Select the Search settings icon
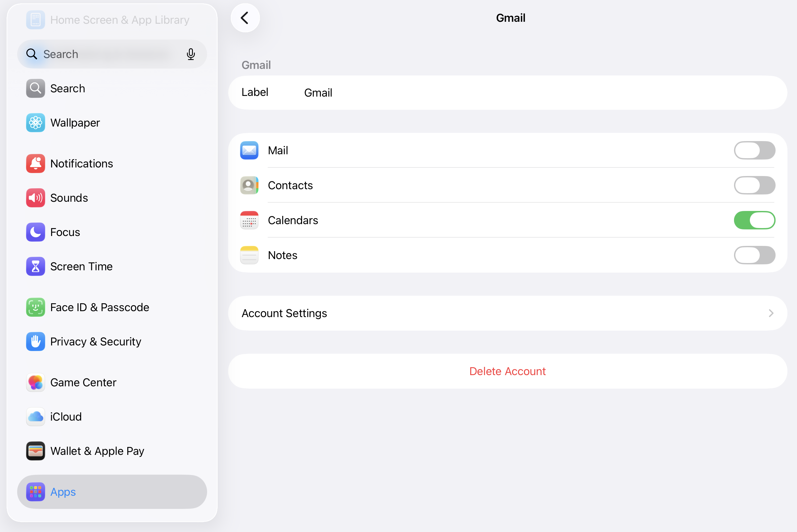 pos(36,89)
